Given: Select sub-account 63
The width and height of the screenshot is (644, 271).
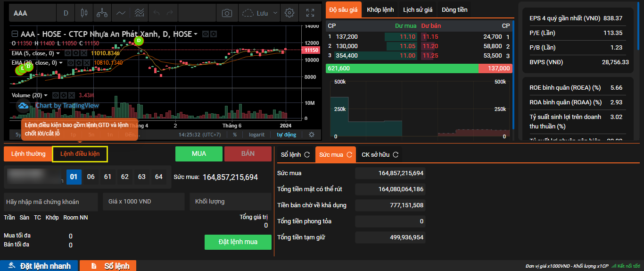Looking at the screenshot, I should pyautogui.click(x=142, y=177).
